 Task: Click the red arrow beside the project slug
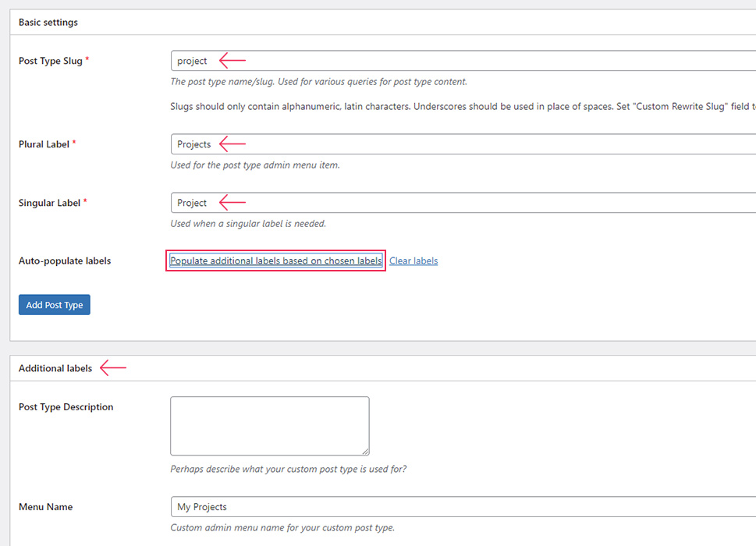point(232,61)
